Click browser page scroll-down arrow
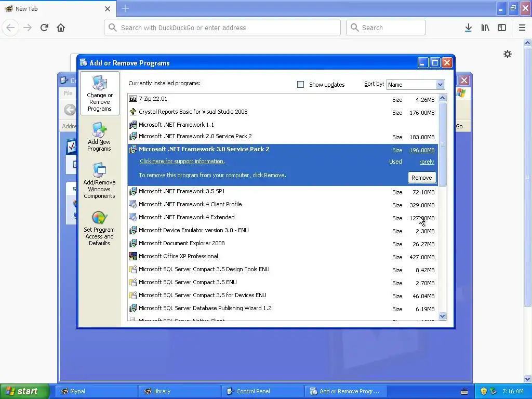This screenshot has width=532, height=399. pos(528,379)
